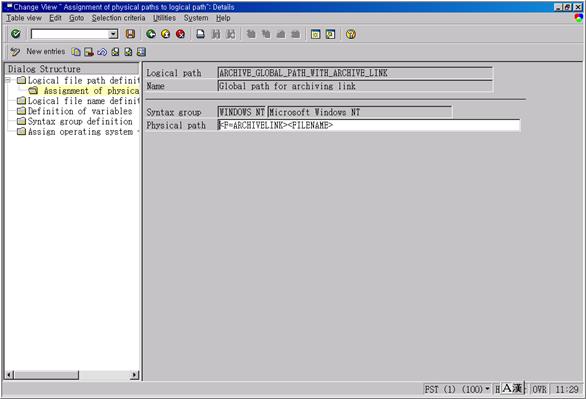Click the dialog structure scrollbar right arrow

point(135,375)
